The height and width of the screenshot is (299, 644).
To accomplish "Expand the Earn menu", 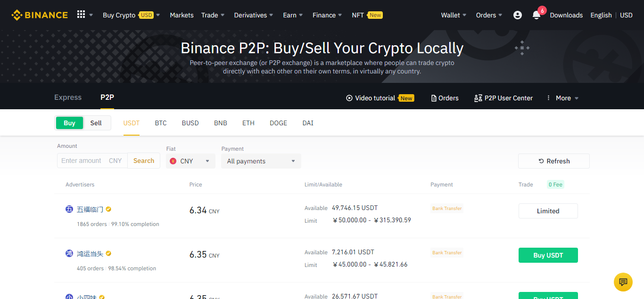I will pyautogui.click(x=293, y=15).
